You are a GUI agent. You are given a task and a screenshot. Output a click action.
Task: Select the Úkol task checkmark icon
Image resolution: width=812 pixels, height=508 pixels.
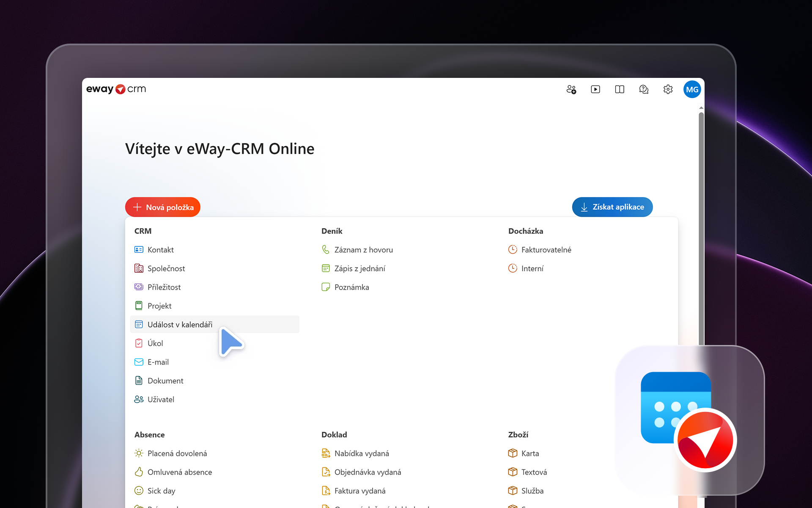[139, 343]
